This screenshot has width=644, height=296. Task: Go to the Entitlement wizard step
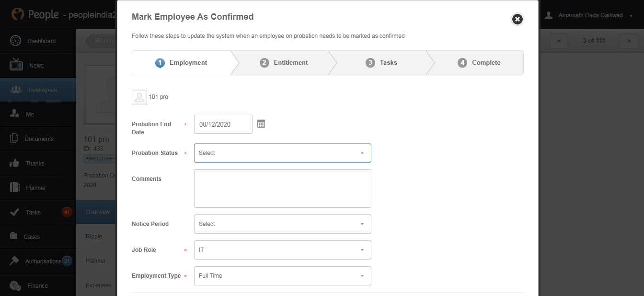284,63
